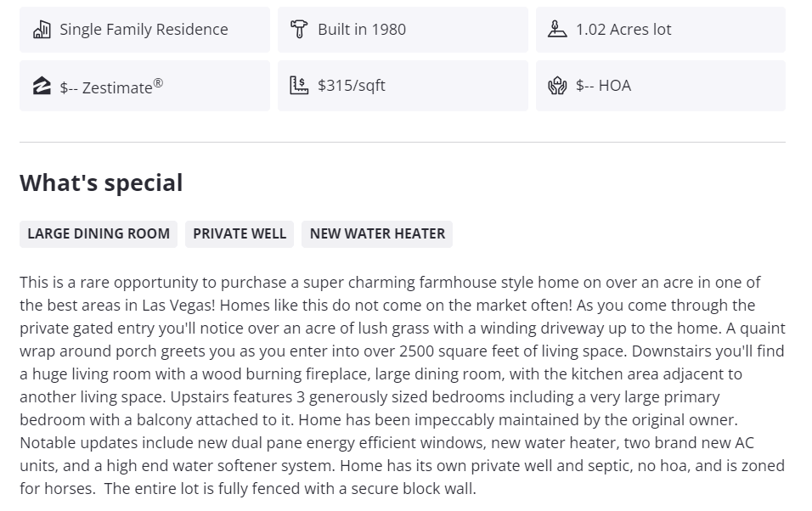Select the Large Dining Room tag
The image size is (812, 511).
pyautogui.click(x=99, y=233)
